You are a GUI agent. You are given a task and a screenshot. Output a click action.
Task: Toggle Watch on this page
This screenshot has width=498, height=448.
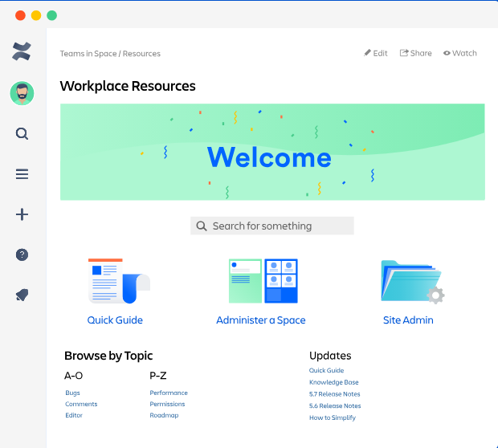point(460,53)
